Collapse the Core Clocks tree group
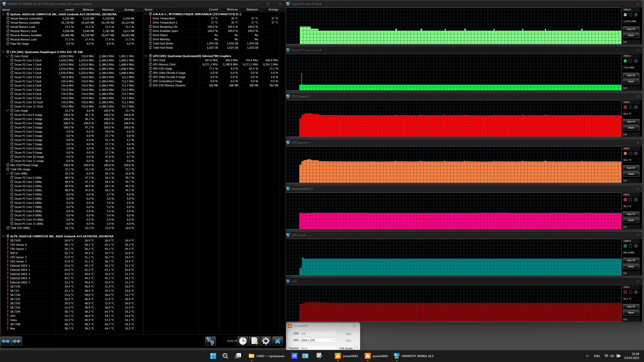The width and height of the screenshot is (644, 362). 8,56
